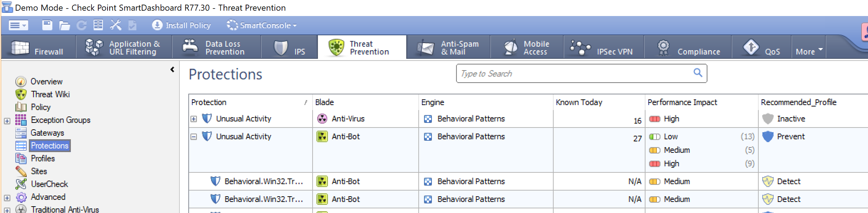
Task: Expand the Advanced tree node
Action: (x=7, y=198)
